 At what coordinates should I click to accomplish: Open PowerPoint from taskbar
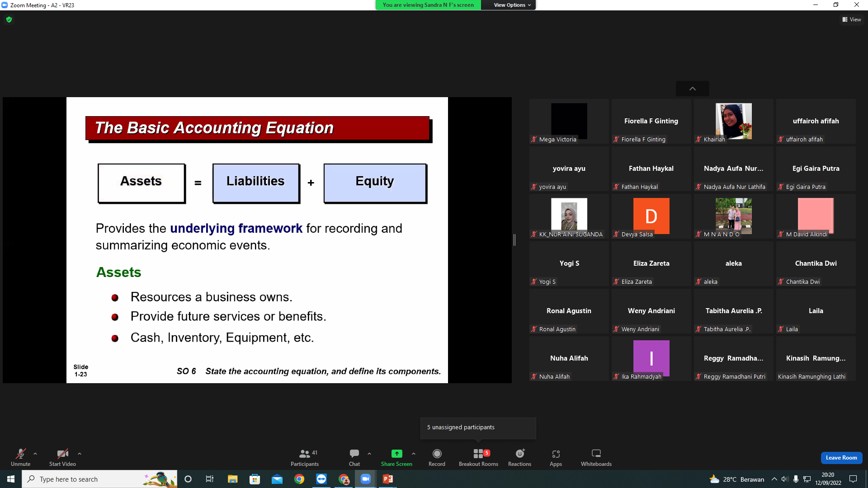(388, 479)
